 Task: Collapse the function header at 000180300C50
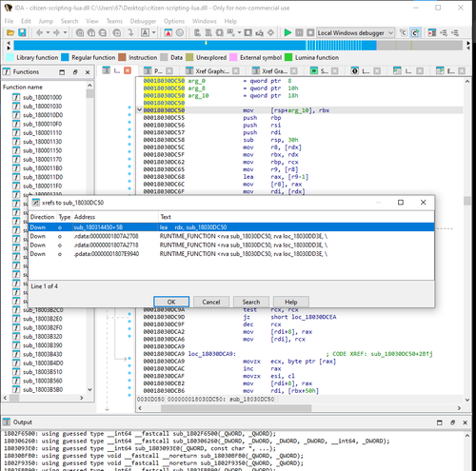click(139, 110)
